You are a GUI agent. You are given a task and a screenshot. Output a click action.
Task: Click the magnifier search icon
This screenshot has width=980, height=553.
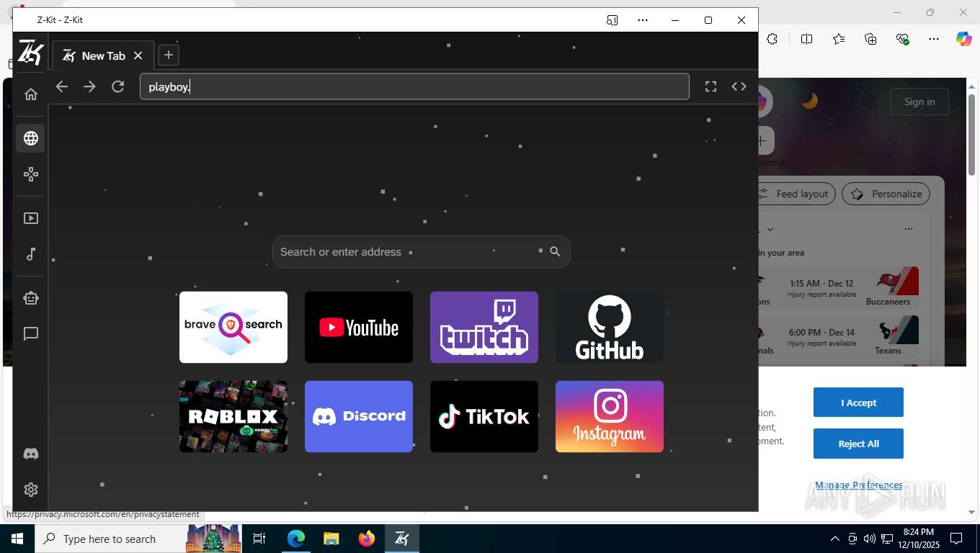click(x=555, y=251)
